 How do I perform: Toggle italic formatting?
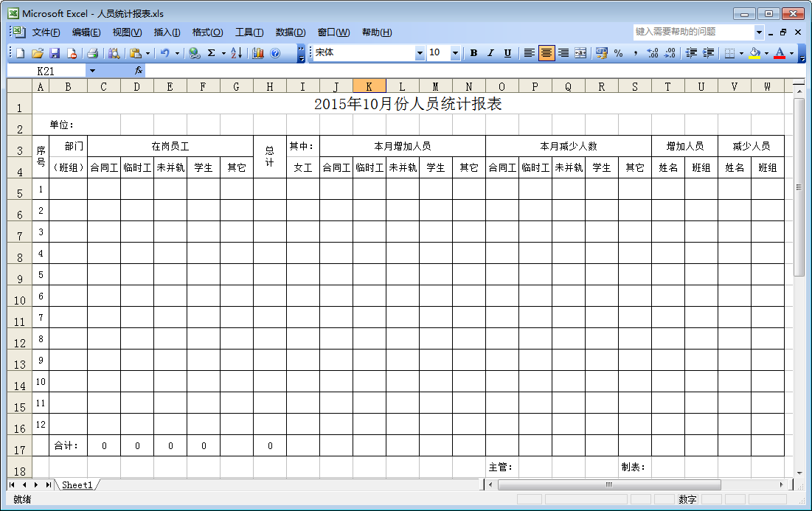[490, 53]
